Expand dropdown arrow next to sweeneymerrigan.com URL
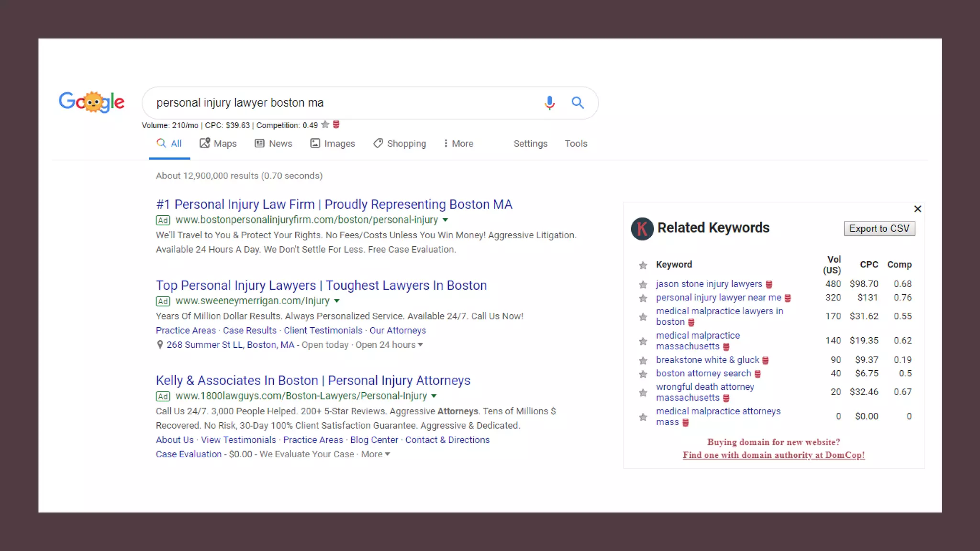 click(x=337, y=301)
